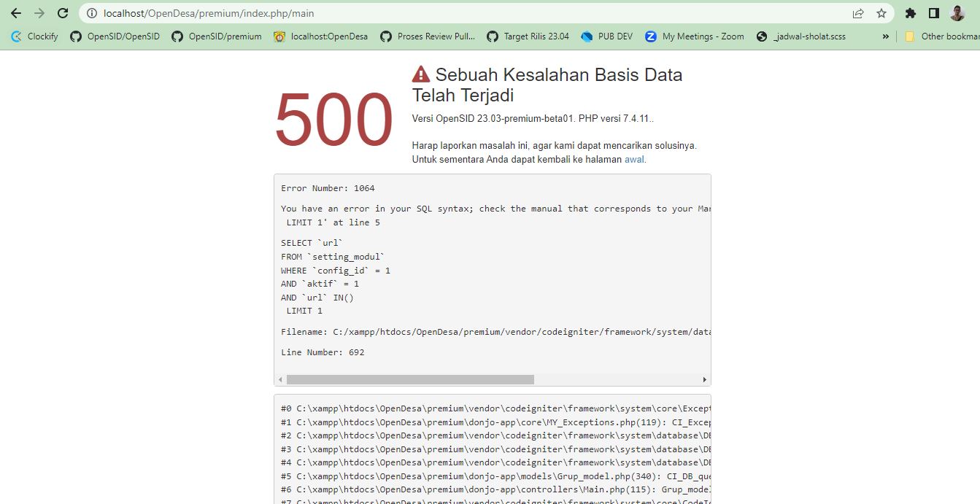980x504 pixels.
Task: Open the Target Rilis 23.04 bookmark
Action: click(x=528, y=36)
